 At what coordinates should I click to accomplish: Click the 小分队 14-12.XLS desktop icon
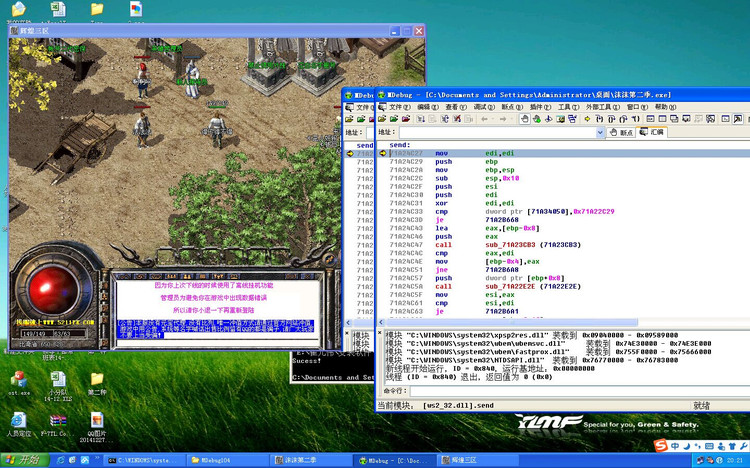tap(58, 386)
